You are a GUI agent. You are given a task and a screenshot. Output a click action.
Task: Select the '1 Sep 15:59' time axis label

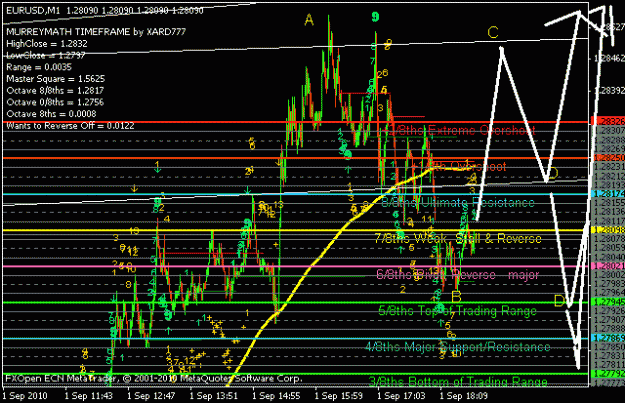339,396
